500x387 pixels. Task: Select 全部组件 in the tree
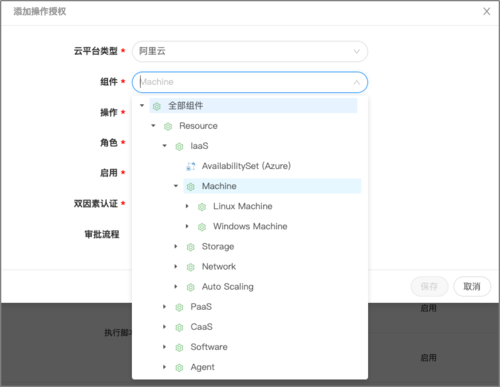click(x=186, y=106)
